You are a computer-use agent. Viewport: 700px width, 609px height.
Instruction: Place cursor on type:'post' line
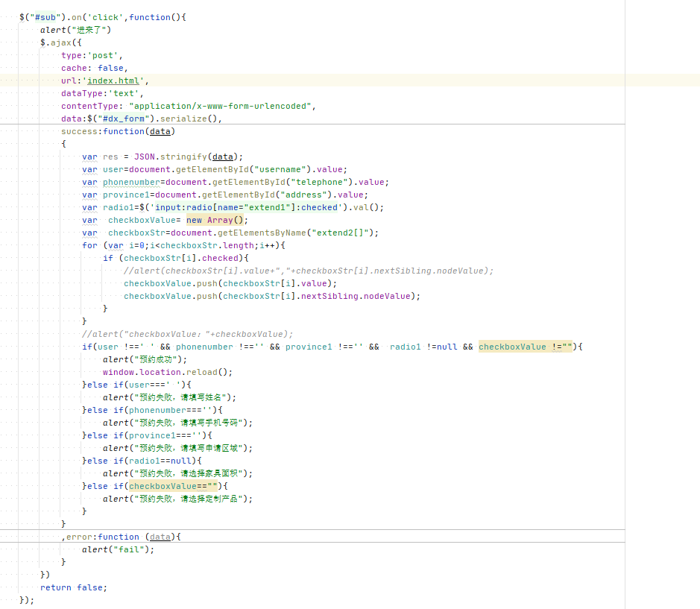(x=92, y=55)
